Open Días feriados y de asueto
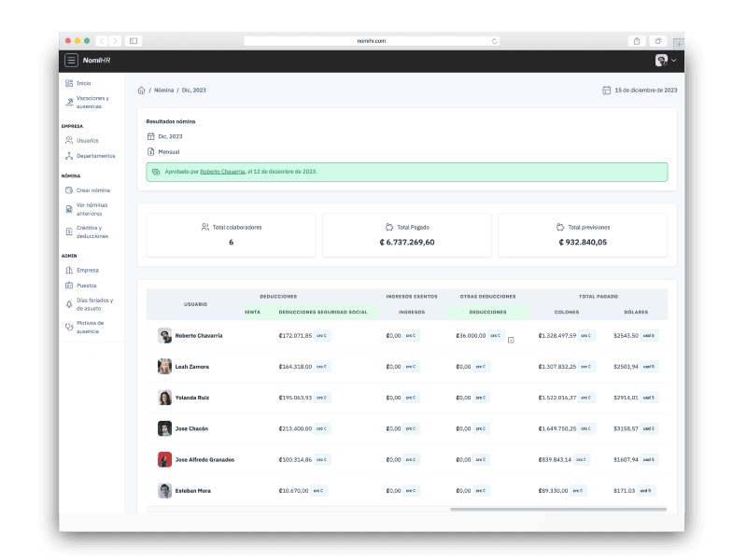Viewport: 747px width, 560px height. coord(93,304)
